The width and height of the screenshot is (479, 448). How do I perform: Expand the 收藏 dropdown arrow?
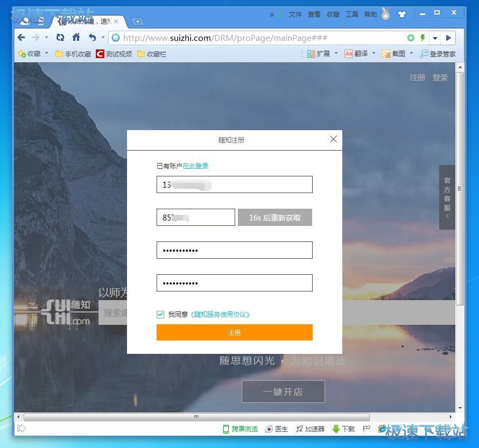[x=46, y=53]
